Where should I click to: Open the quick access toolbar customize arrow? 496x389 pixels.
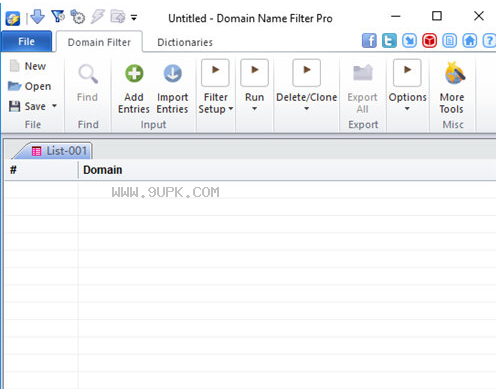[x=134, y=18]
